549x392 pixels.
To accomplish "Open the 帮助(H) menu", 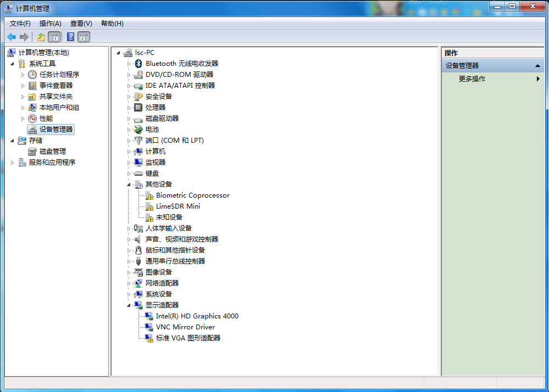I will point(112,24).
